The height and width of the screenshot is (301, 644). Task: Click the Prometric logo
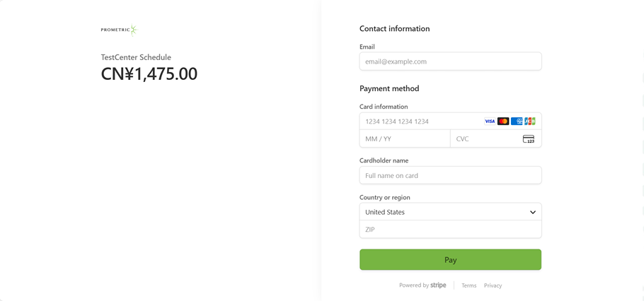point(119,30)
